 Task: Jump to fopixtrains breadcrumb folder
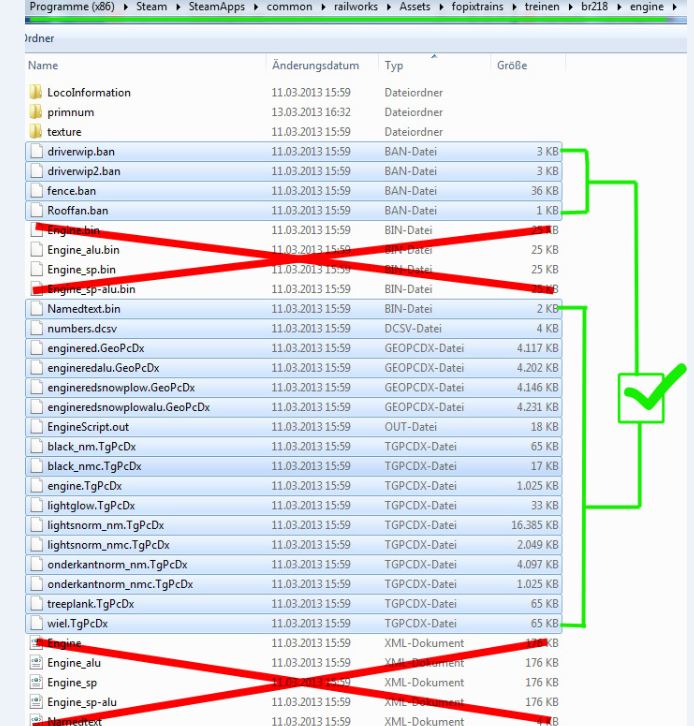point(477,6)
